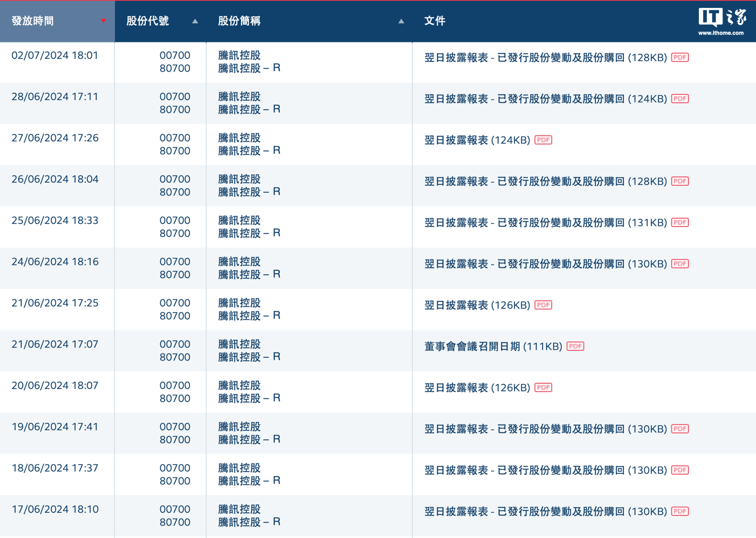Open 翌日披露報表 (126KB) link from 21/06/2024 17:25
Image resolution: width=756 pixels, height=538 pixels.
coord(477,305)
